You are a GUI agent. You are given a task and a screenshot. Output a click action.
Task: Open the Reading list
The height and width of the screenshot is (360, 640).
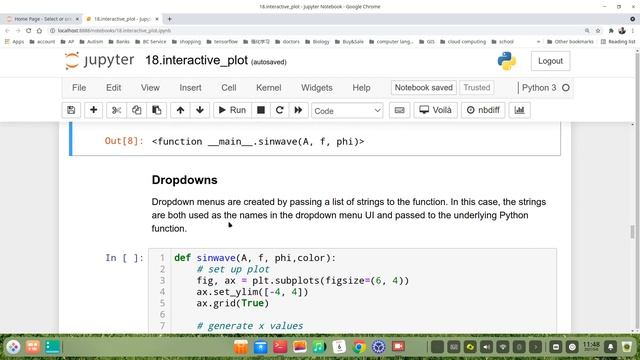click(x=618, y=42)
